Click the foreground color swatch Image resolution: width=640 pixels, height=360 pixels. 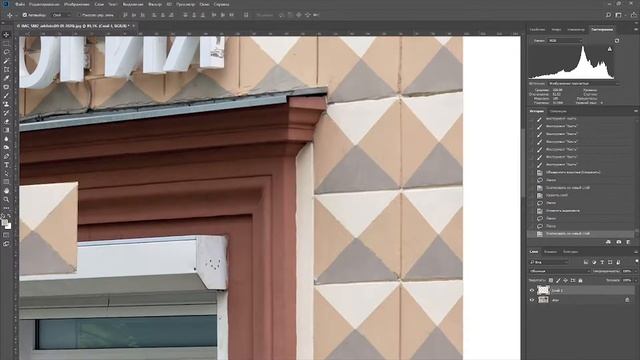point(4,223)
